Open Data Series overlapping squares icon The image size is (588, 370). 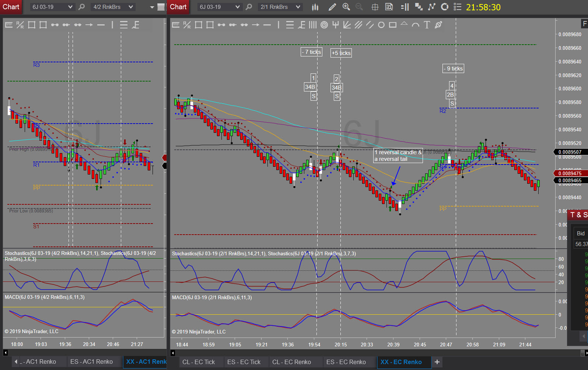(419, 7)
